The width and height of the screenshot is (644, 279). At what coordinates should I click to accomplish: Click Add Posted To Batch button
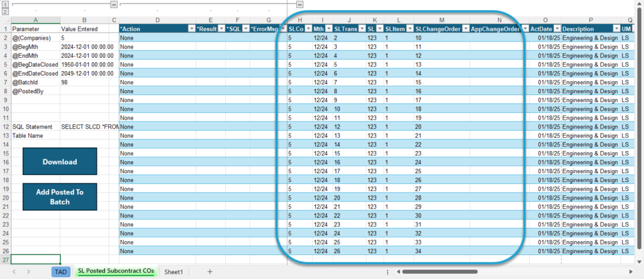pyautogui.click(x=60, y=196)
